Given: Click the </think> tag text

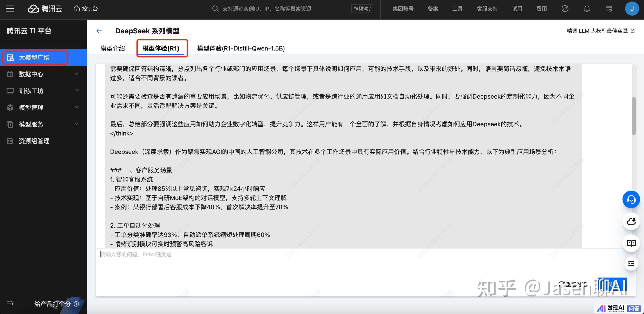Looking at the screenshot, I should (122, 133).
